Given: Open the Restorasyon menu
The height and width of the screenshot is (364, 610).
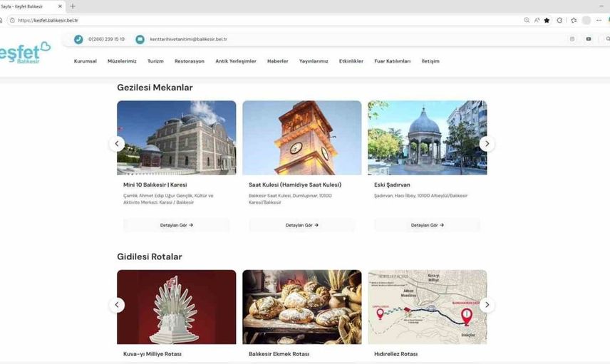Looking at the screenshot, I should (x=190, y=61).
